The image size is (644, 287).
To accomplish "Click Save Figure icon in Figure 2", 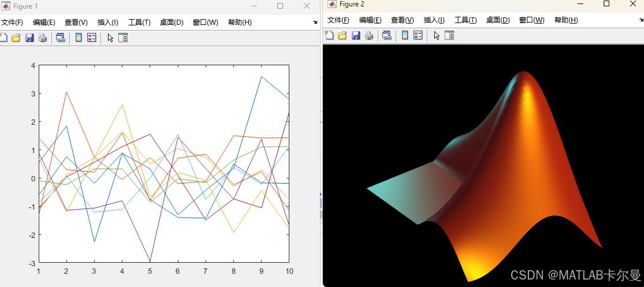I will (356, 35).
